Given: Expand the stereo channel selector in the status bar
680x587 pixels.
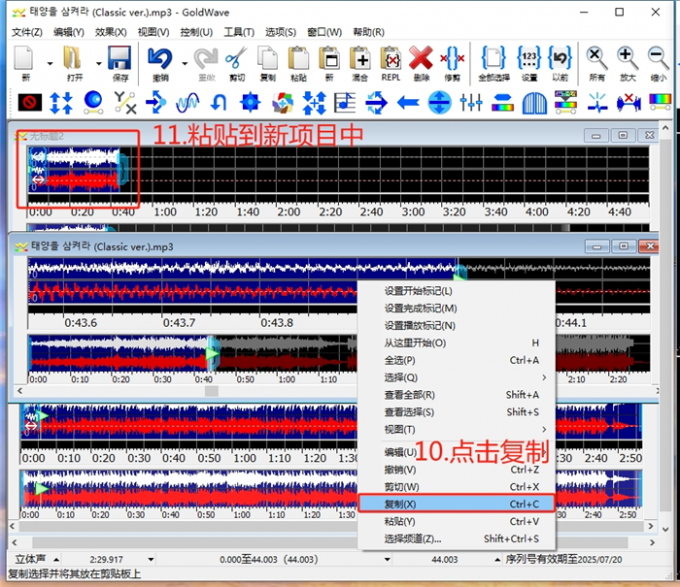Looking at the screenshot, I should click(56, 560).
